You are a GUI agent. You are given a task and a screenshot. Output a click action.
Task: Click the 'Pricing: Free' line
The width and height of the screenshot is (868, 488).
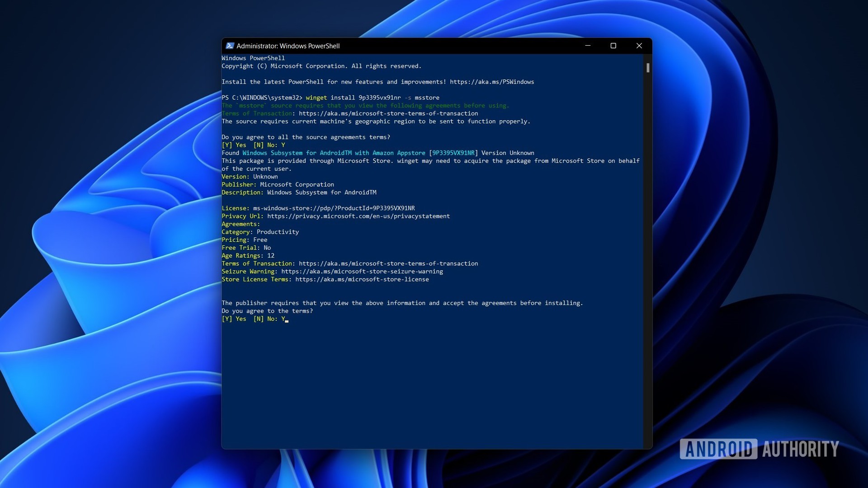245,240
